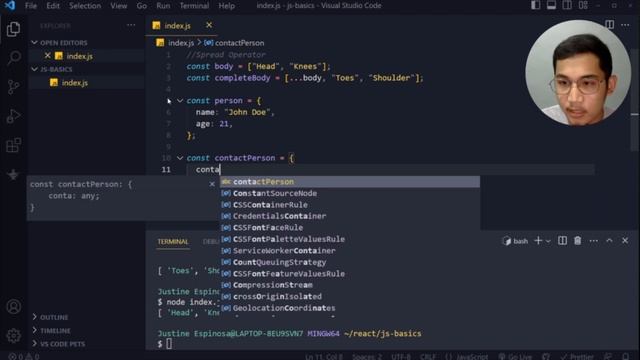Image resolution: width=640 pixels, height=360 pixels.
Task: Open the Help menu
Action: pyautogui.click(x=227, y=6)
